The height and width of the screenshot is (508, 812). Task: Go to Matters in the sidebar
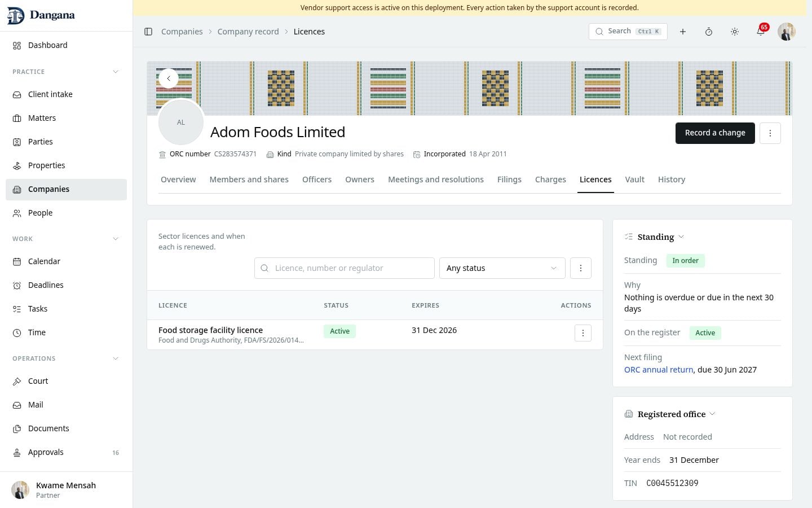click(x=66, y=118)
